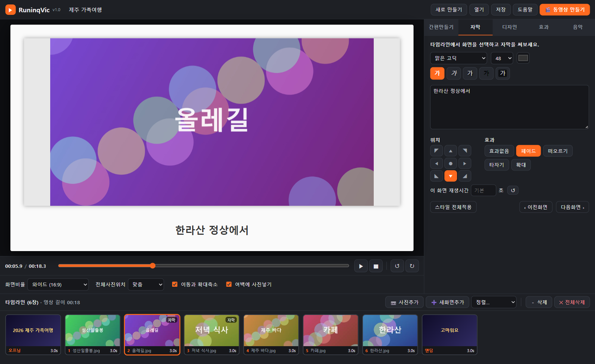Screen dimensions: 595x364
Task: Open the font size 48 dropdown
Action: point(502,58)
